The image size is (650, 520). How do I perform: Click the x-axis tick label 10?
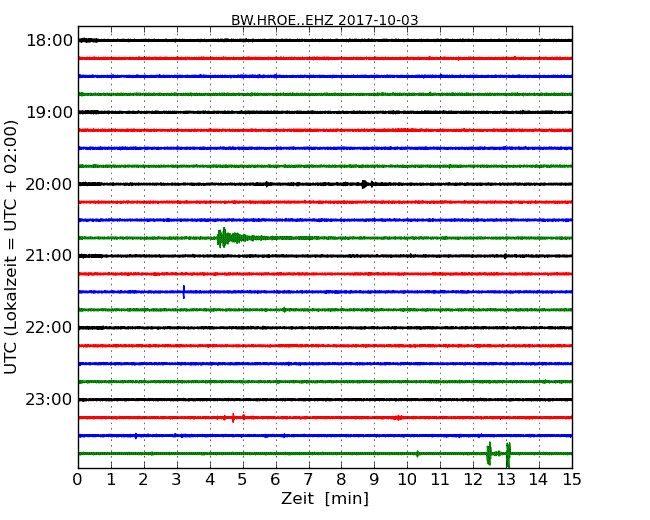click(x=407, y=480)
